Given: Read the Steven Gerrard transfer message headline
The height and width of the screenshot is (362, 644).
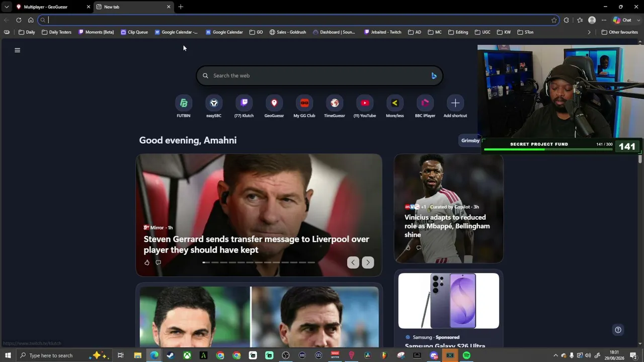Looking at the screenshot, I should pos(257,244).
